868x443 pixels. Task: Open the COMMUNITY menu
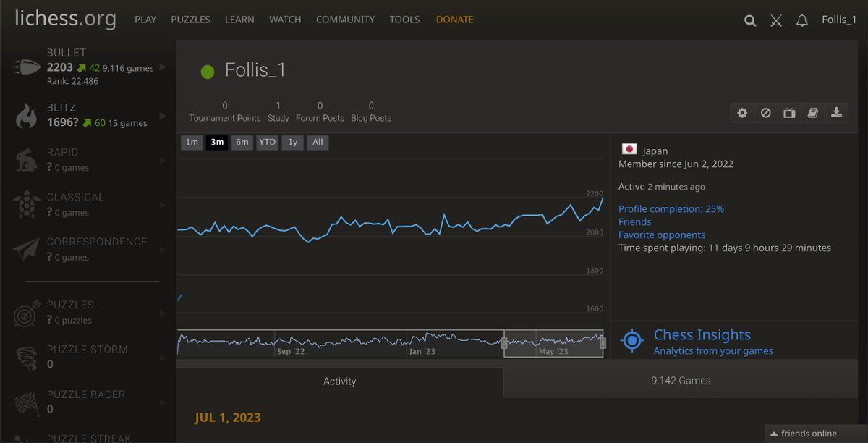pos(345,20)
